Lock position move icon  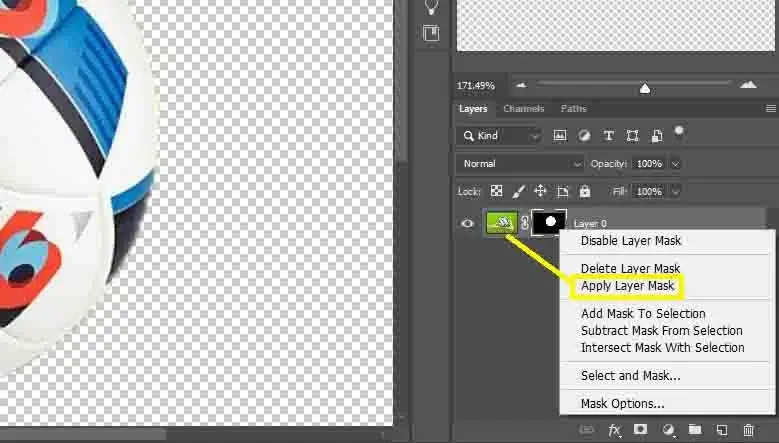coord(540,191)
